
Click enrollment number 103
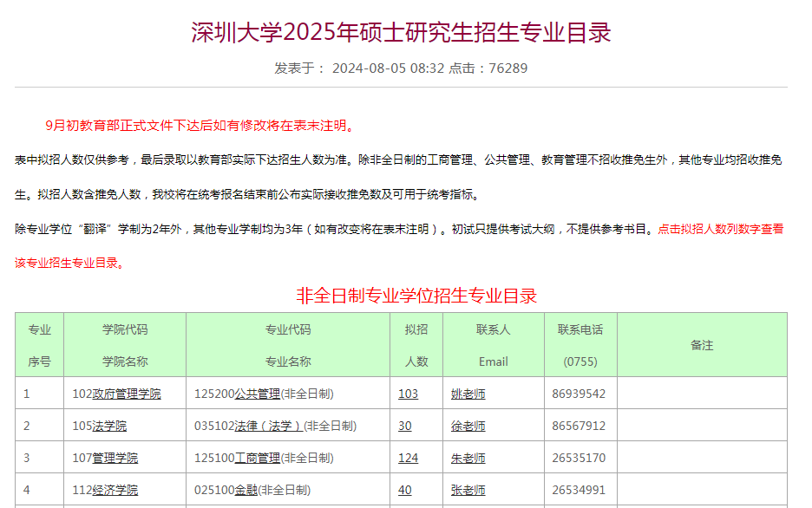(408, 394)
